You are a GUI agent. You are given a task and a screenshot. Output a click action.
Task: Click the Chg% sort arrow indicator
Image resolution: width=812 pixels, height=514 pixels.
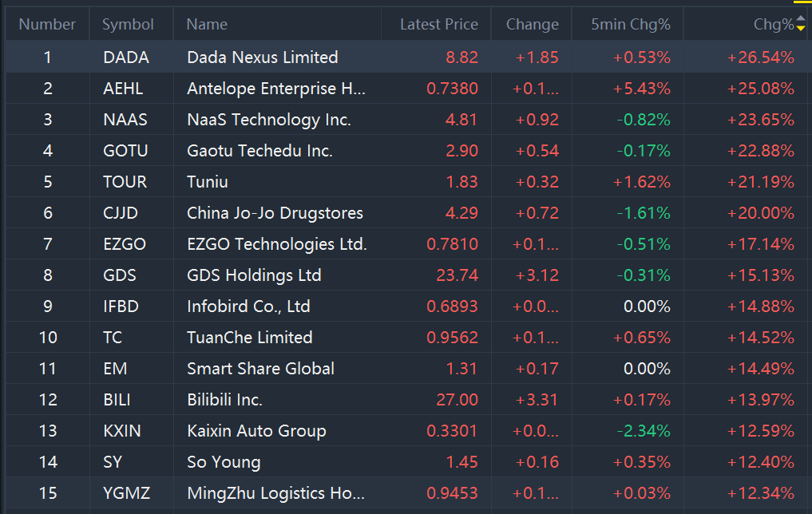[801, 25]
